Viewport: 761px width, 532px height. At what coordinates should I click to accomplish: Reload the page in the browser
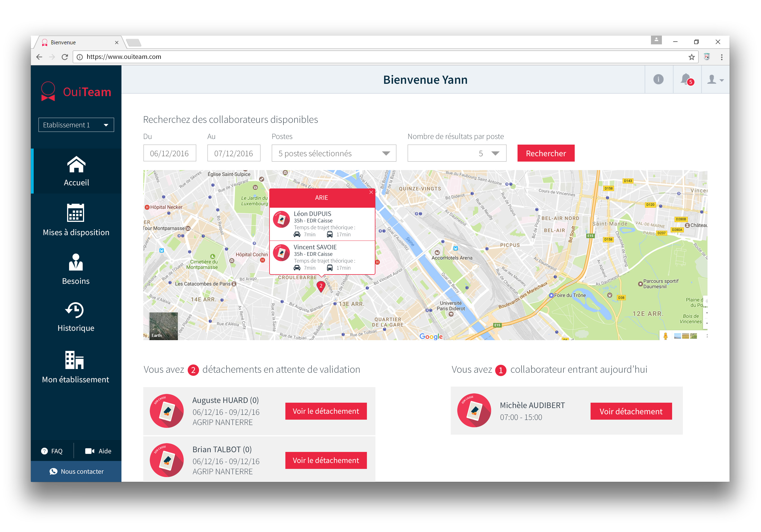(65, 57)
